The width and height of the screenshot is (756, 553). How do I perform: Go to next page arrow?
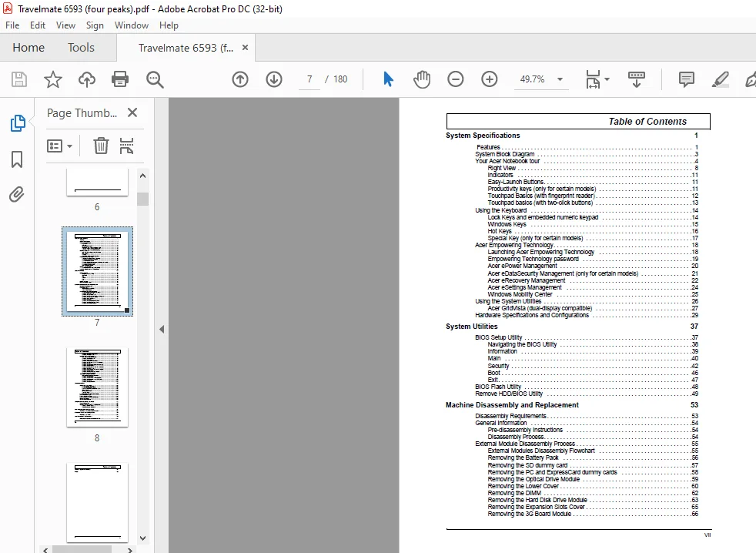274,79
